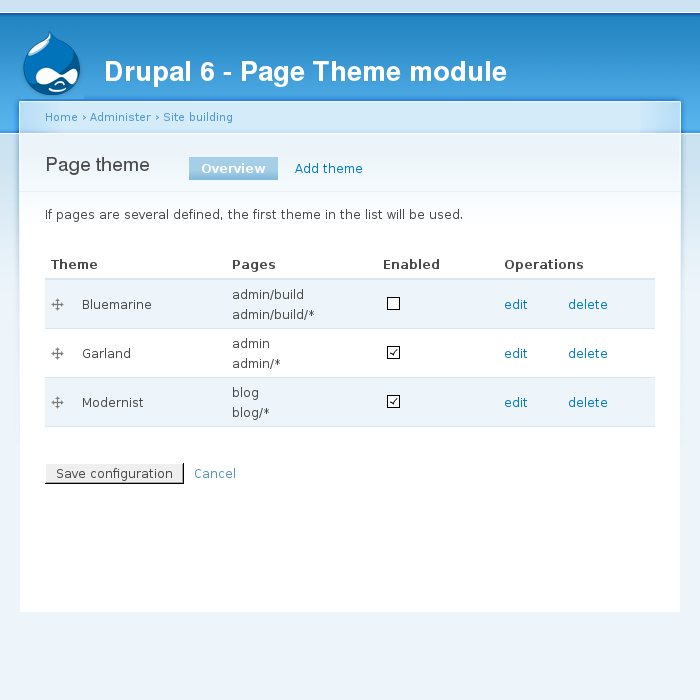700x700 pixels.
Task: Delete the Garland theme entry
Action: coord(588,354)
